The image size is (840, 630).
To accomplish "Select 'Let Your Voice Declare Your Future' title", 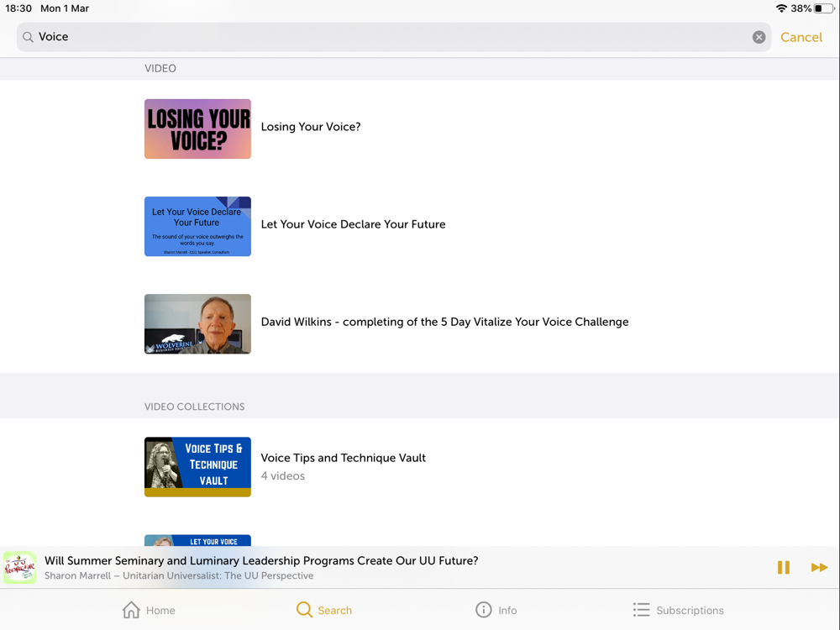I will click(353, 224).
